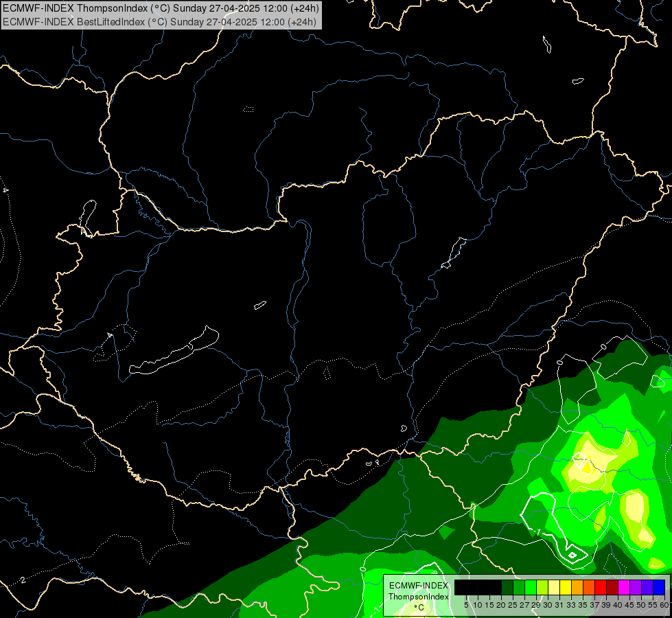Select the bright red 37-39 legend swatch
Image resolution: width=672 pixels, height=618 pixels.
[x=601, y=587]
